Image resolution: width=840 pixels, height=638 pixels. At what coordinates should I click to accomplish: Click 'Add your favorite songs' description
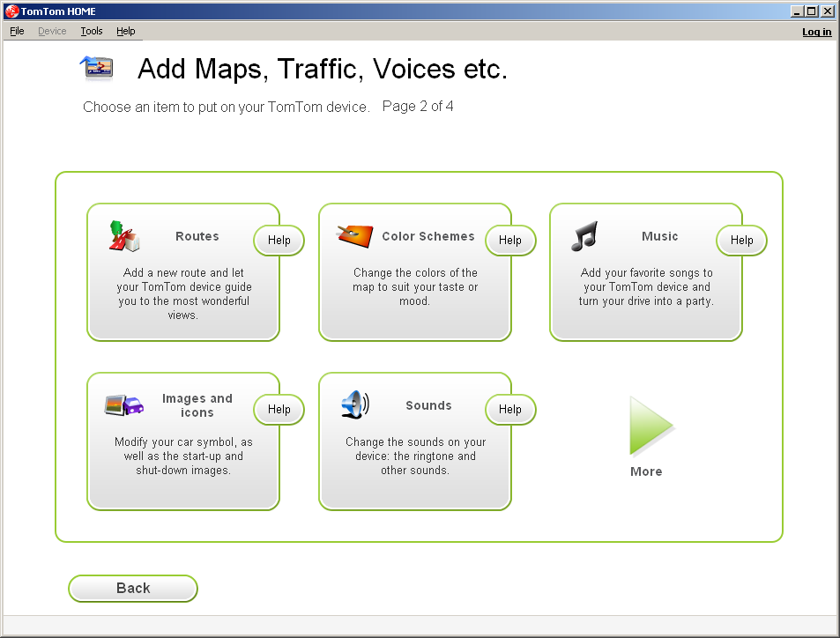pyautogui.click(x=646, y=286)
